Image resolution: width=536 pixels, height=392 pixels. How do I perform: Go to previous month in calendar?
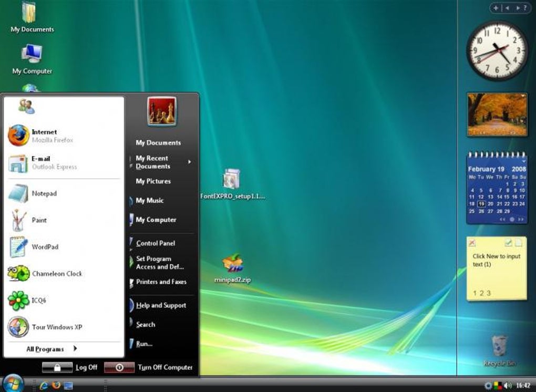tap(502, 220)
